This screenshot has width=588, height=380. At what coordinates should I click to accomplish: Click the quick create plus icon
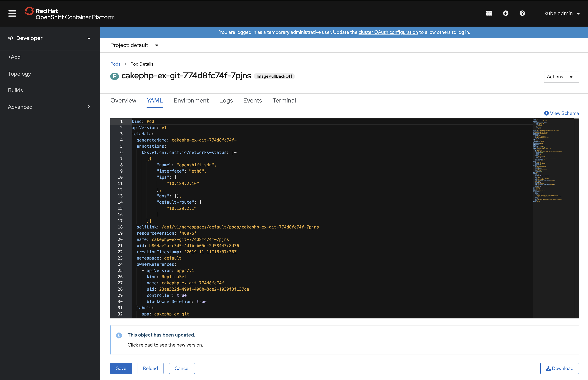(506, 13)
